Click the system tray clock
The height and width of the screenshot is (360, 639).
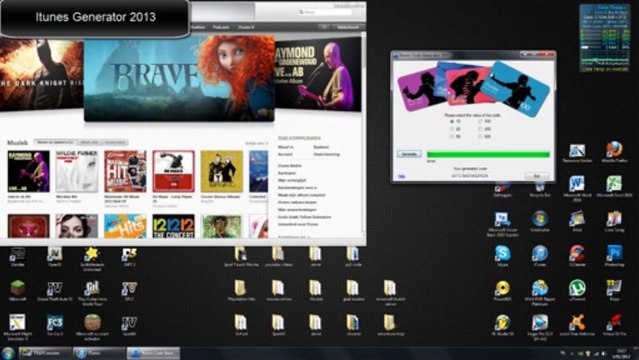(x=621, y=353)
